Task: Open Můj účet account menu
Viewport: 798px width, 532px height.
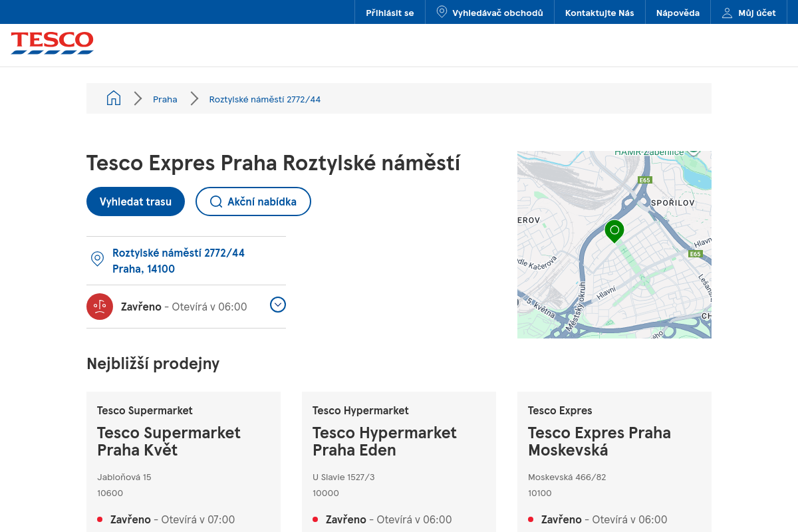Action: coord(749,13)
